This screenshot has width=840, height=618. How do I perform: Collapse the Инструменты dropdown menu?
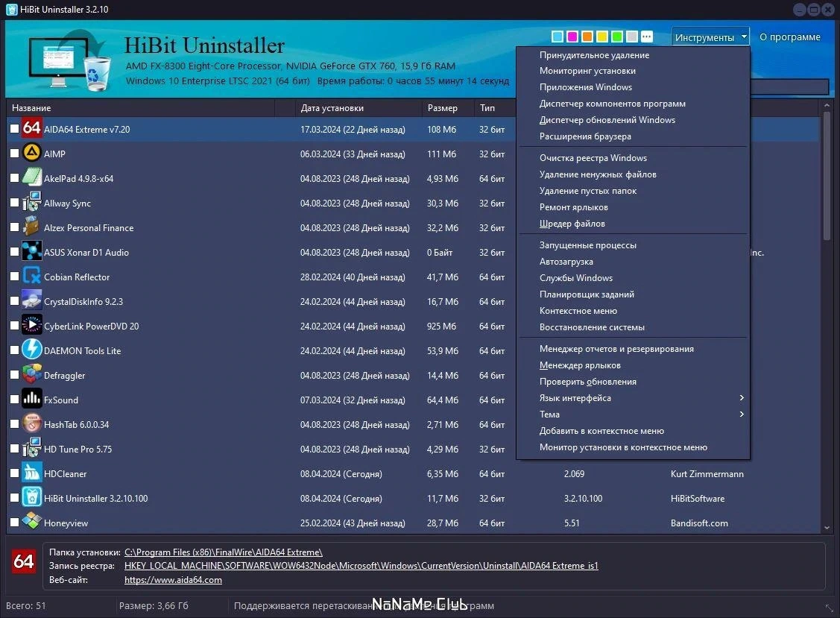point(710,37)
